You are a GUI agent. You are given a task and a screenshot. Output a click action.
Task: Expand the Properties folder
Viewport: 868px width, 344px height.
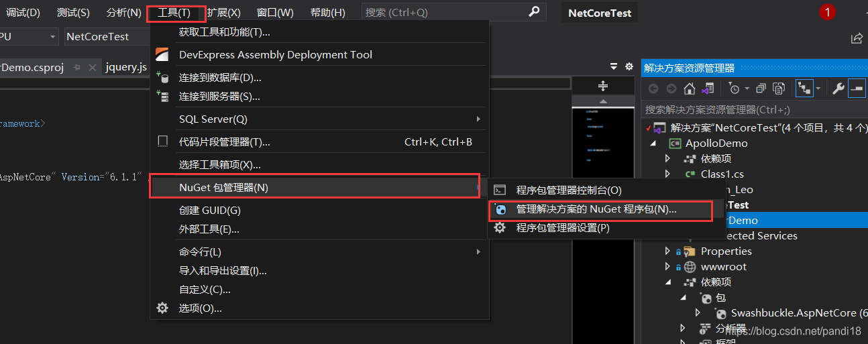pyautogui.click(x=667, y=251)
